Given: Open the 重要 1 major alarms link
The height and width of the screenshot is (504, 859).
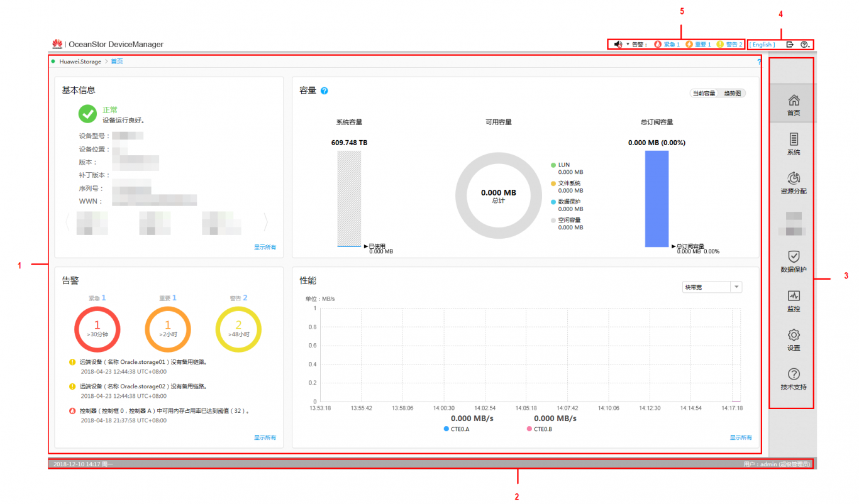Looking at the screenshot, I should [698, 45].
